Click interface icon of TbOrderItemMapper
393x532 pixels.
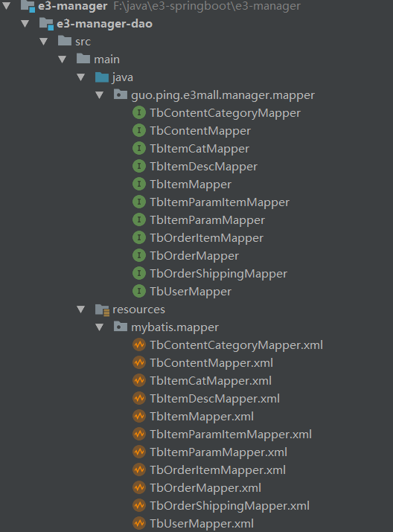pos(139,237)
